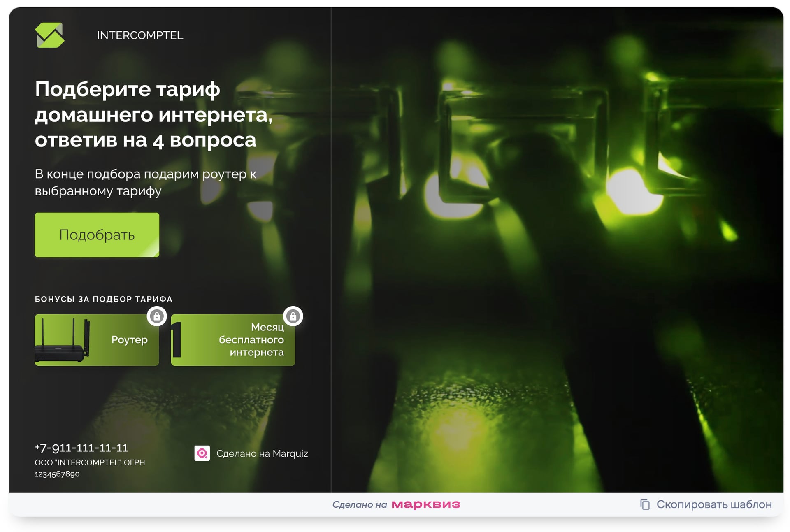This screenshot has height=532, width=790.
Task: Open the Сделано на Marquiz link
Action: click(x=262, y=453)
